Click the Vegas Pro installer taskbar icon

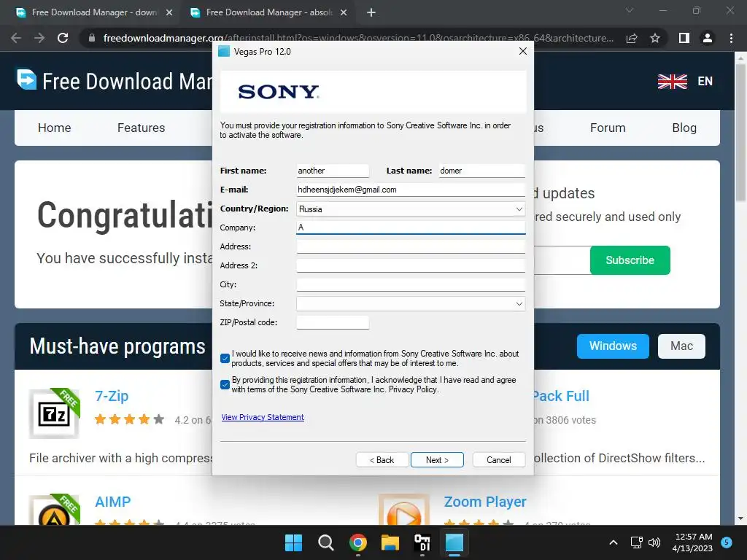[454, 542]
